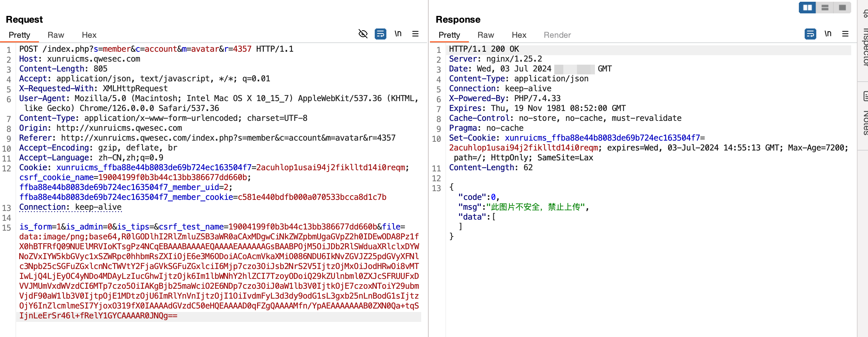Select combined tabbed layout icon
Image resolution: width=868 pixels, height=337 pixels.
point(842,8)
